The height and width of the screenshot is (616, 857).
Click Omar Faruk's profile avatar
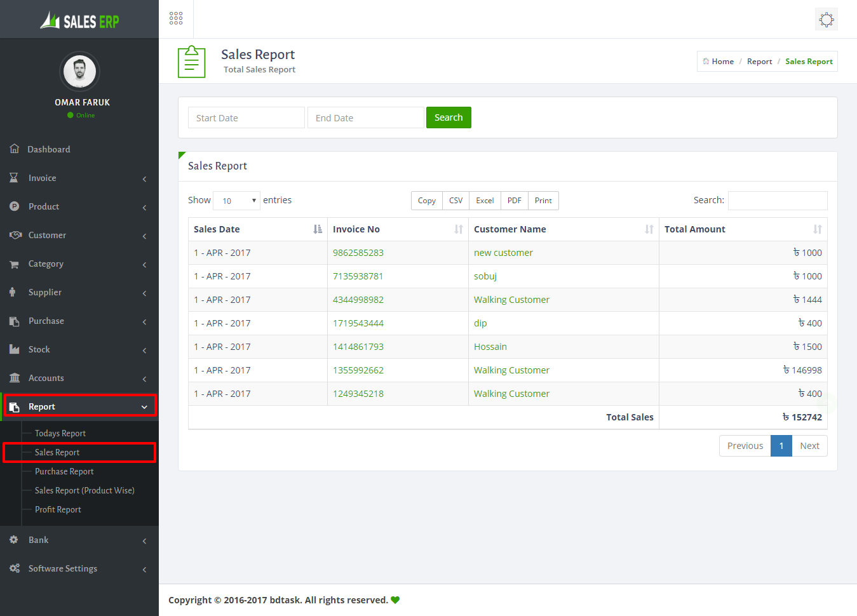click(x=79, y=71)
